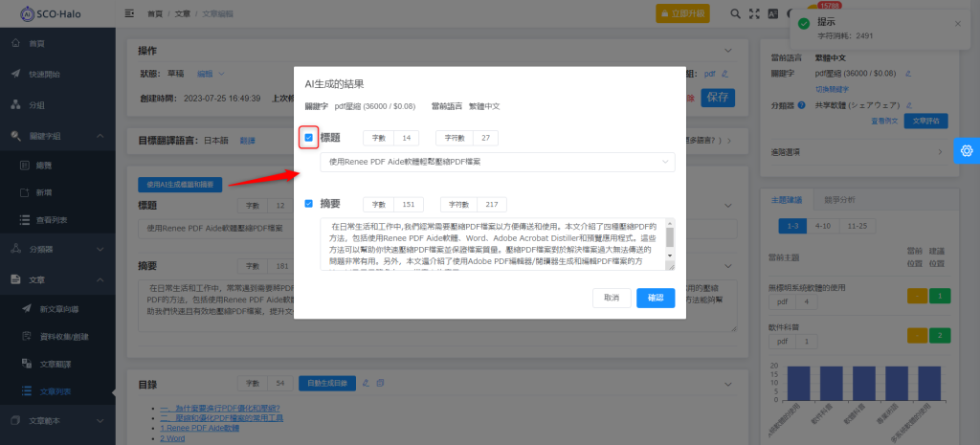Open the generated title dropdown in dialog
Image resolution: width=980 pixels, height=445 pixels.
pos(498,162)
